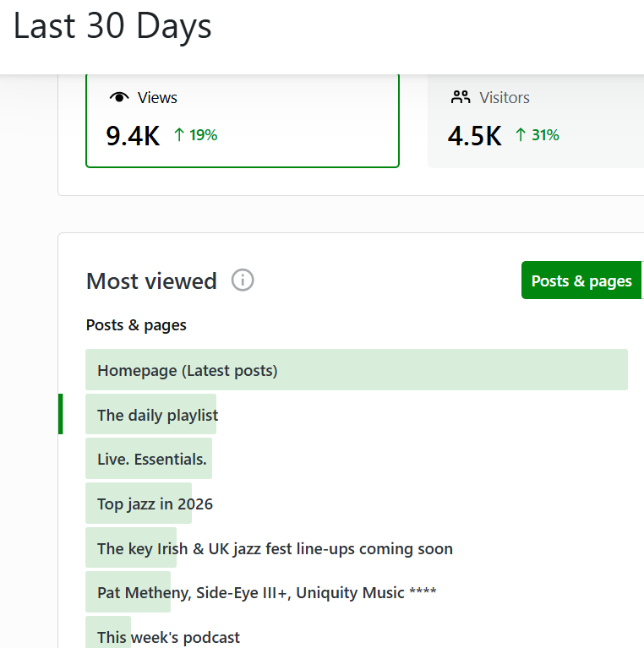This screenshot has width=644, height=648.
Task: Click the Posts & pages column label
Action: pyautogui.click(x=136, y=325)
